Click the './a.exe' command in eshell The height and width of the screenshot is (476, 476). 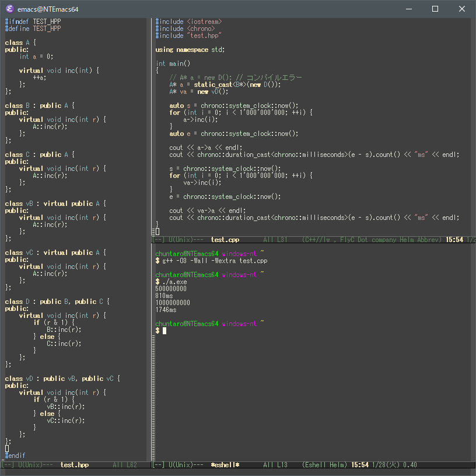[174, 282]
